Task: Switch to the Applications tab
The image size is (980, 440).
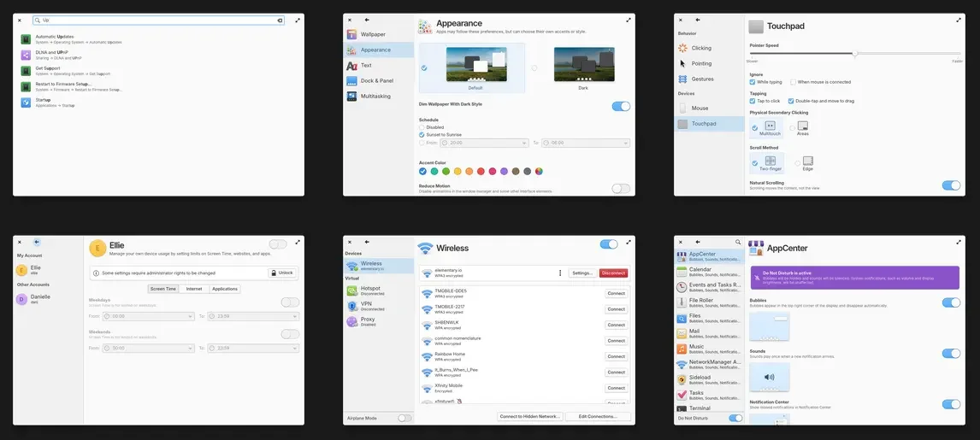Action: pyautogui.click(x=224, y=289)
